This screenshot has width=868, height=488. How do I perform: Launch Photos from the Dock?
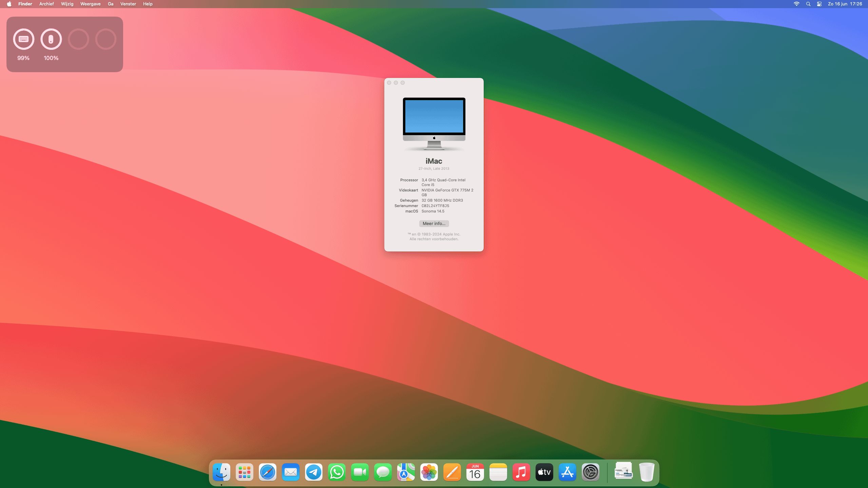click(429, 472)
